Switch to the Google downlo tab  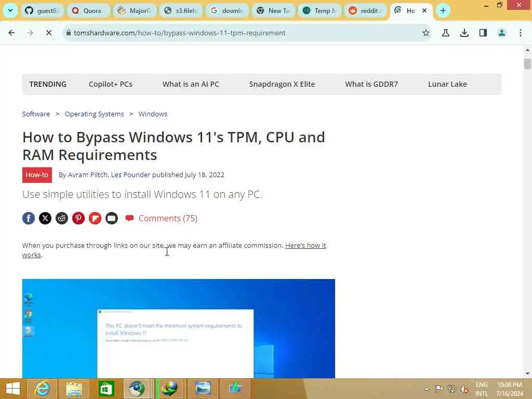coord(227,10)
